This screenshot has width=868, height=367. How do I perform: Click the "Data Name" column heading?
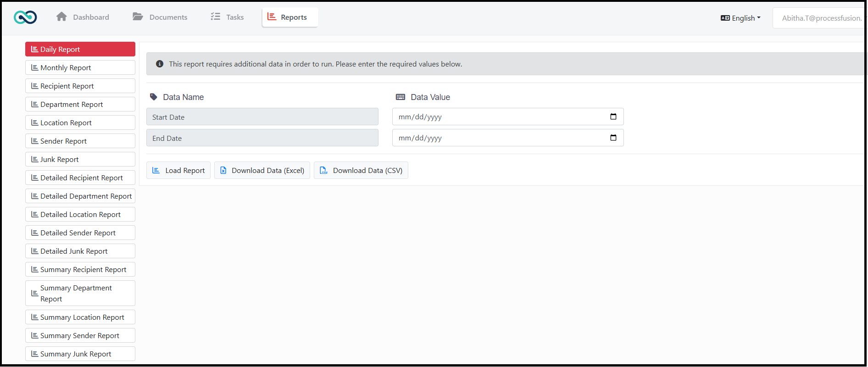183,97
